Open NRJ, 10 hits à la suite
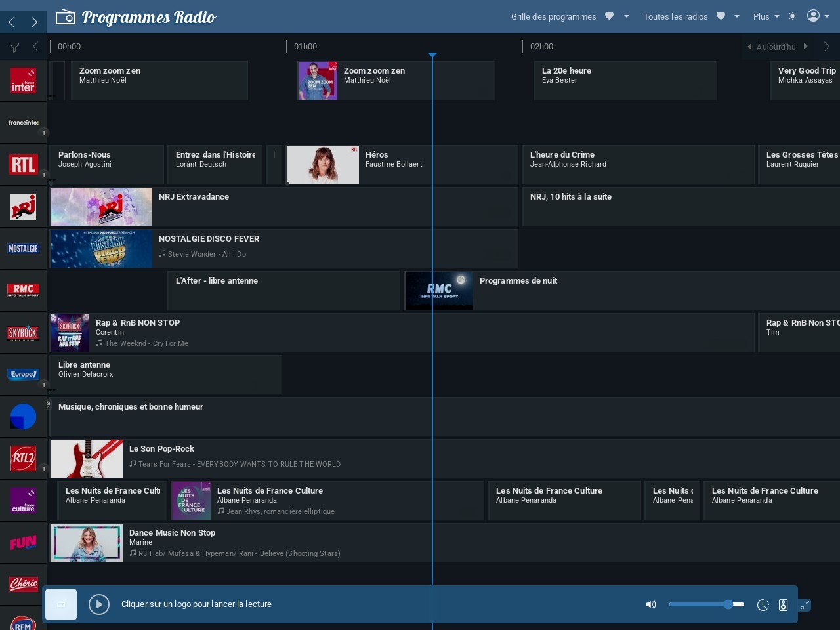The height and width of the screenshot is (630, 840). [x=681, y=207]
